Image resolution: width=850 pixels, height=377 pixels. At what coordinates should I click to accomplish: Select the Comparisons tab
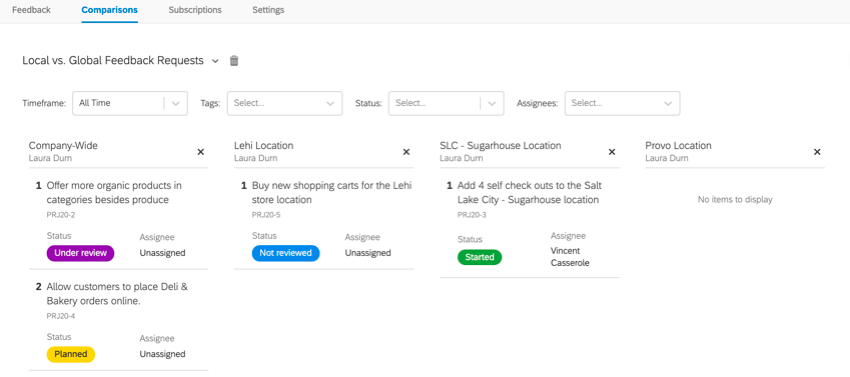pos(110,10)
